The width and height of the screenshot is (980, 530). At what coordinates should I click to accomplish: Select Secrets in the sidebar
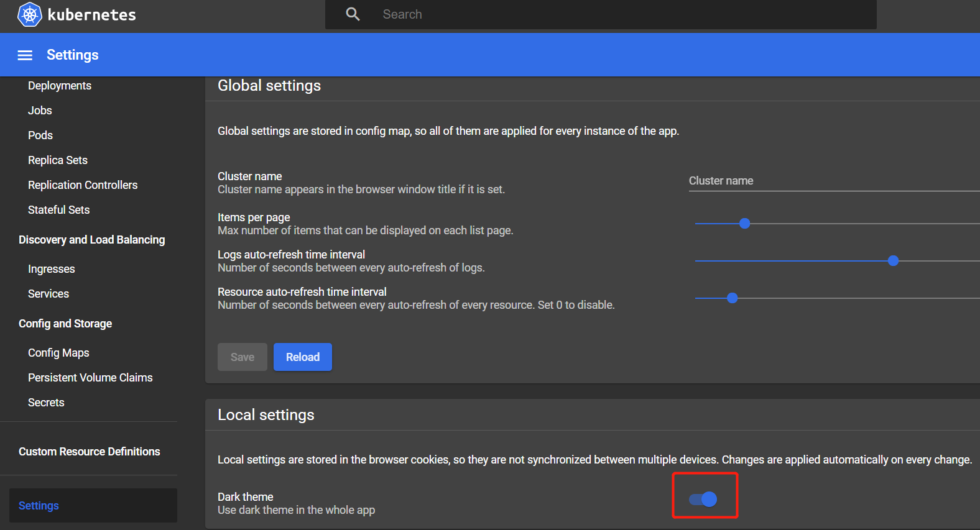coord(46,403)
